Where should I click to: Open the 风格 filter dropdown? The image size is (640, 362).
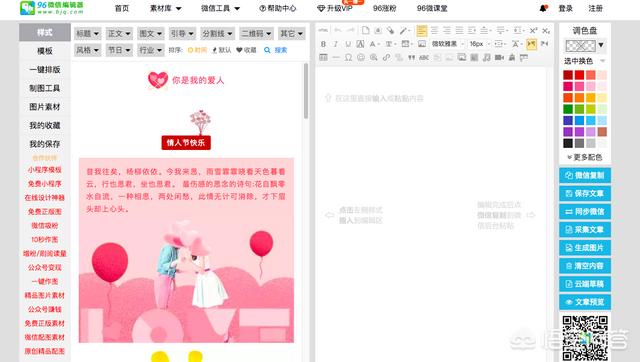pos(87,50)
